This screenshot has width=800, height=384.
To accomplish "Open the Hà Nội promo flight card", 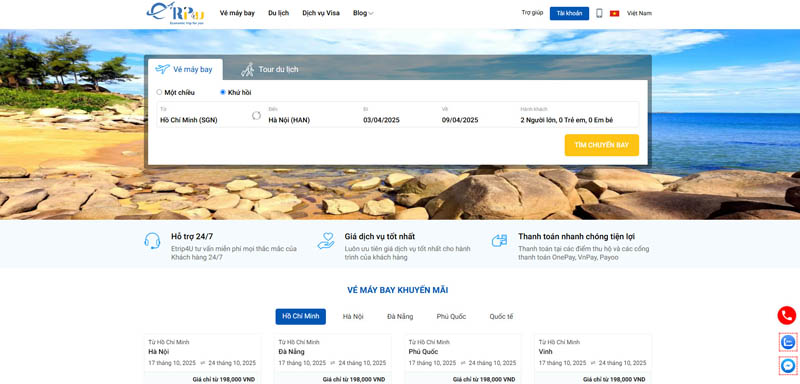I will point(203,359).
